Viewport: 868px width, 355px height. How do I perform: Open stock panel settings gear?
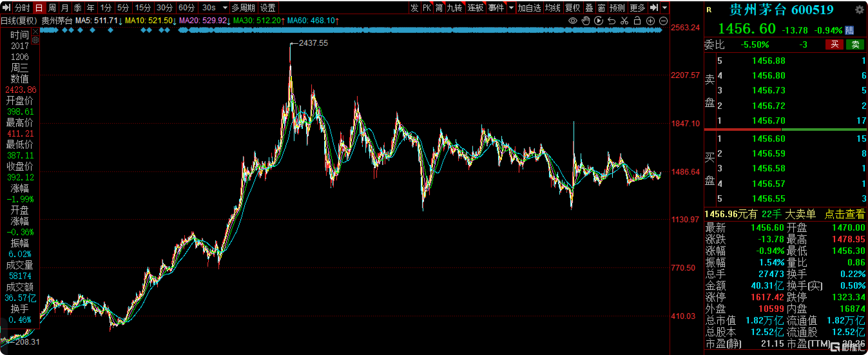click(859, 10)
